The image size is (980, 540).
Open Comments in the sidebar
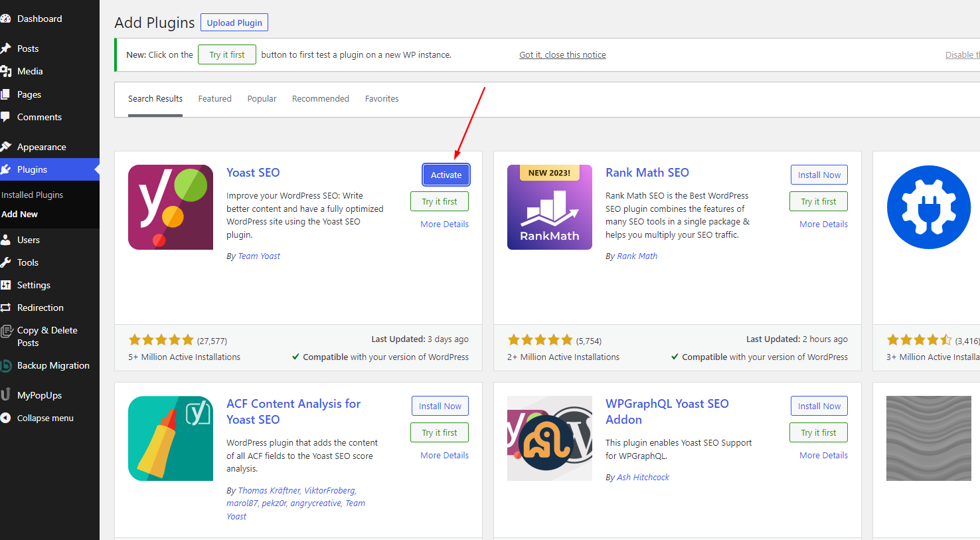[39, 117]
